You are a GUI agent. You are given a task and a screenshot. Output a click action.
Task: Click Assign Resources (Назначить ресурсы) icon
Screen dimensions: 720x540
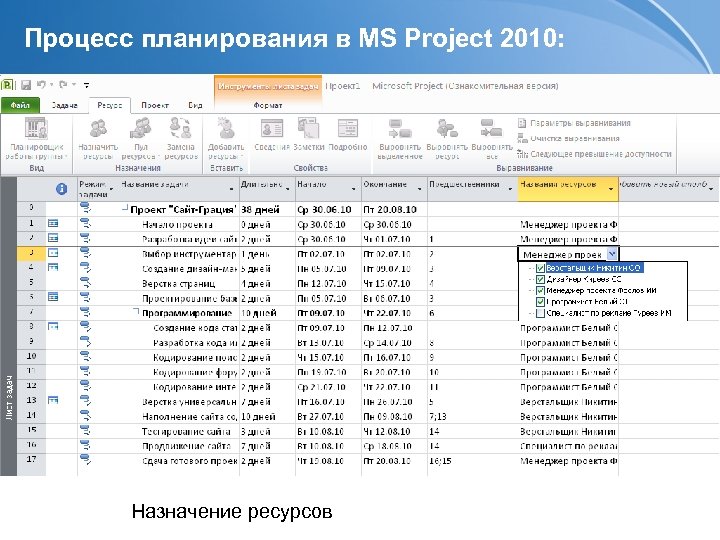pyautogui.click(x=98, y=128)
